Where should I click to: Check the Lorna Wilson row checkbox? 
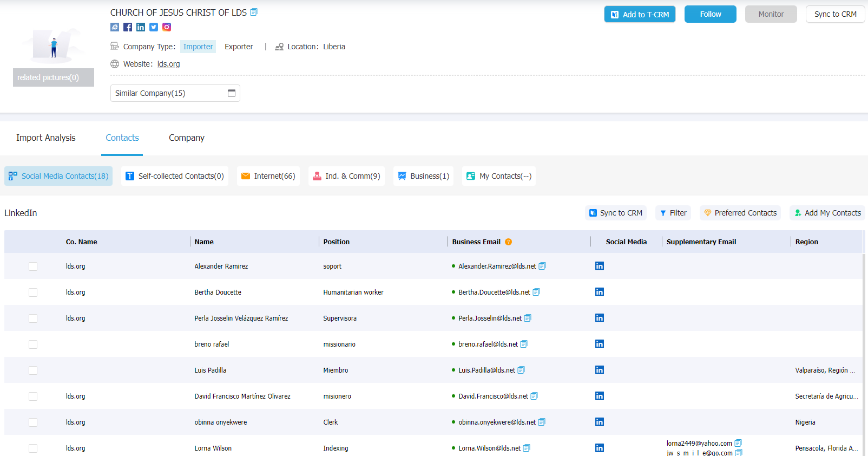pos(33,448)
